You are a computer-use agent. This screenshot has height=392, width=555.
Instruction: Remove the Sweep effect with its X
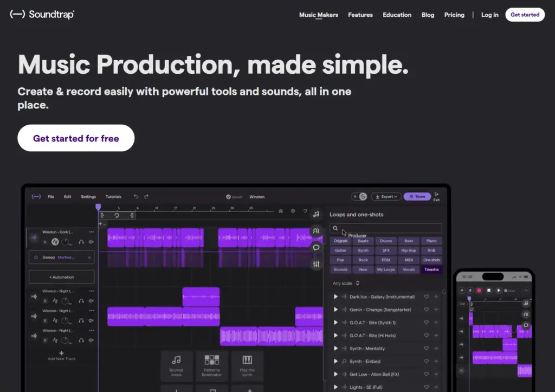point(89,258)
